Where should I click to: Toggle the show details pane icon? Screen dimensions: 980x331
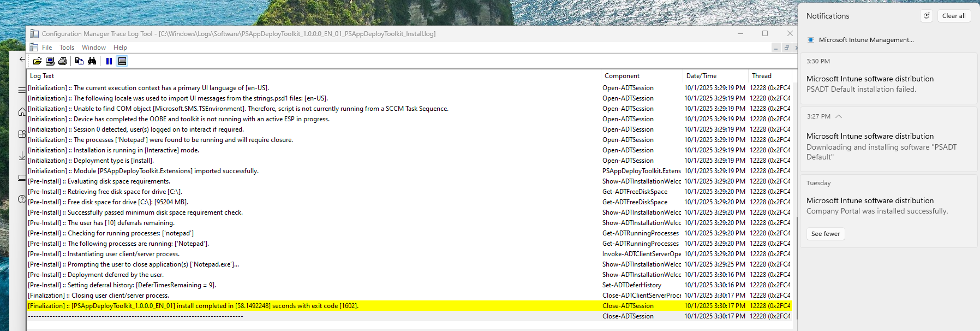[x=122, y=61]
